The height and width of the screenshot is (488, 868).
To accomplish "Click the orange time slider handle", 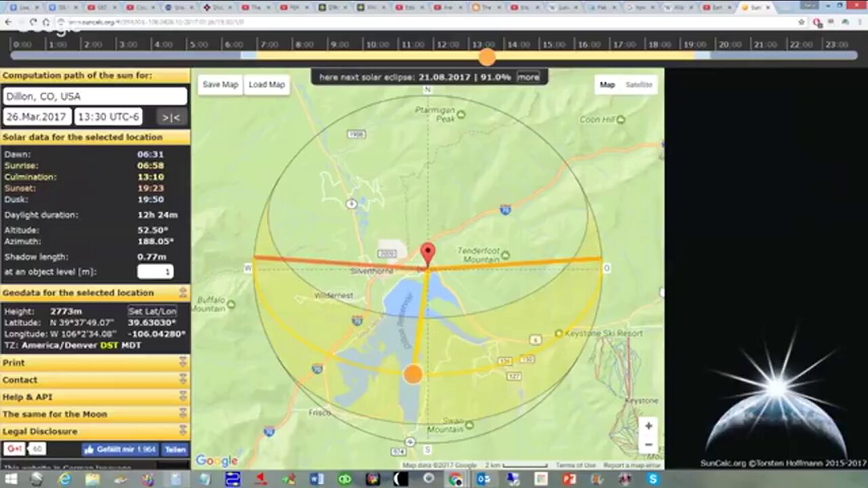I will tap(487, 57).
